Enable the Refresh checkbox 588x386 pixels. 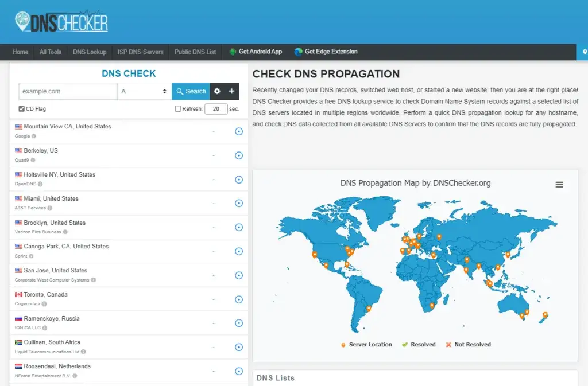pos(178,109)
